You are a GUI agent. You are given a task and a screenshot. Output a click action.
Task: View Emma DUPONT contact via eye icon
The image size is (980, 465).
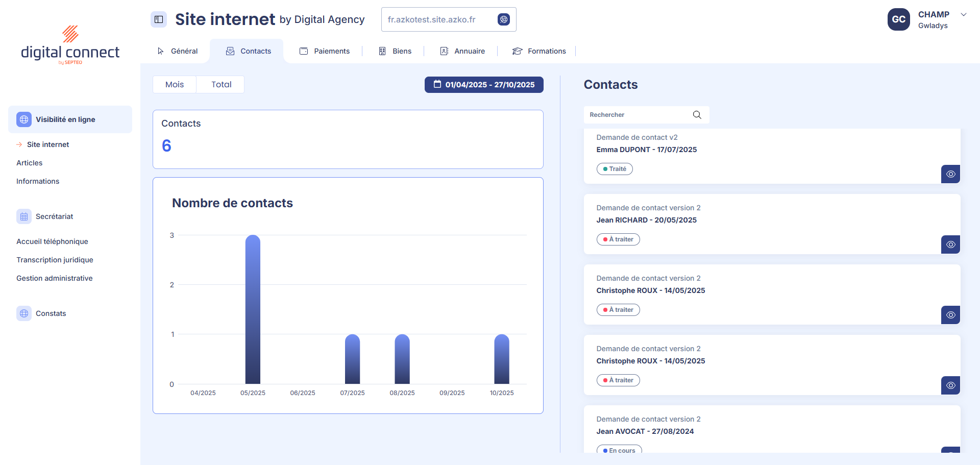point(950,174)
